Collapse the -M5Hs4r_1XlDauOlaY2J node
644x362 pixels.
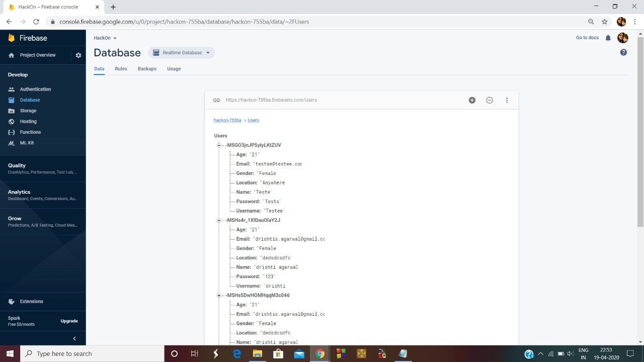click(219, 220)
